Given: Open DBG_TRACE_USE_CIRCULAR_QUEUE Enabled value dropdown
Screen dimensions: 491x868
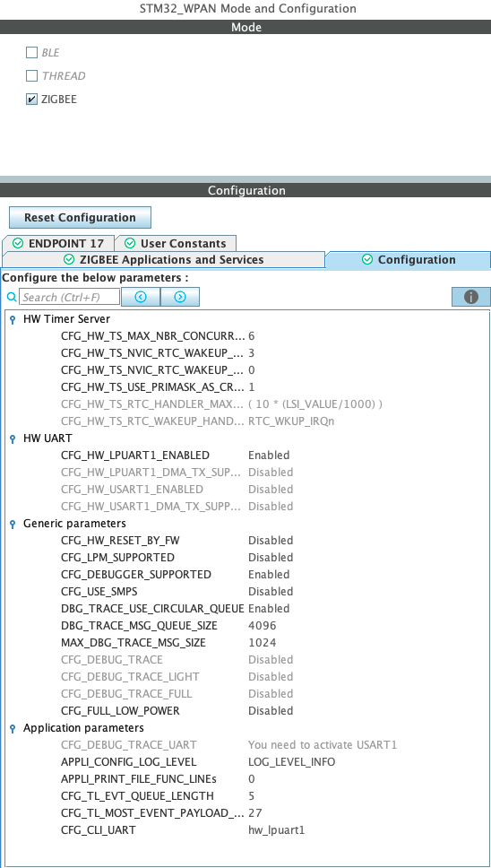Looking at the screenshot, I should click(269, 608).
